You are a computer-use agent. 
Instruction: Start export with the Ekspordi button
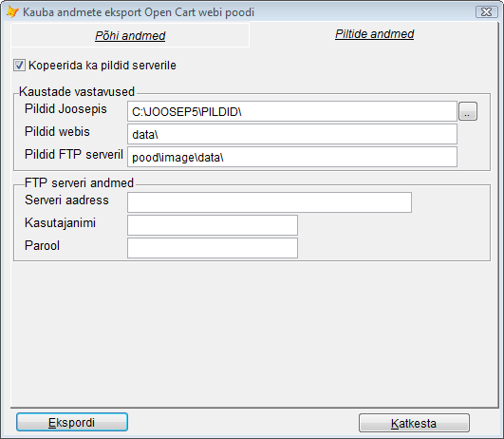[x=72, y=422]
